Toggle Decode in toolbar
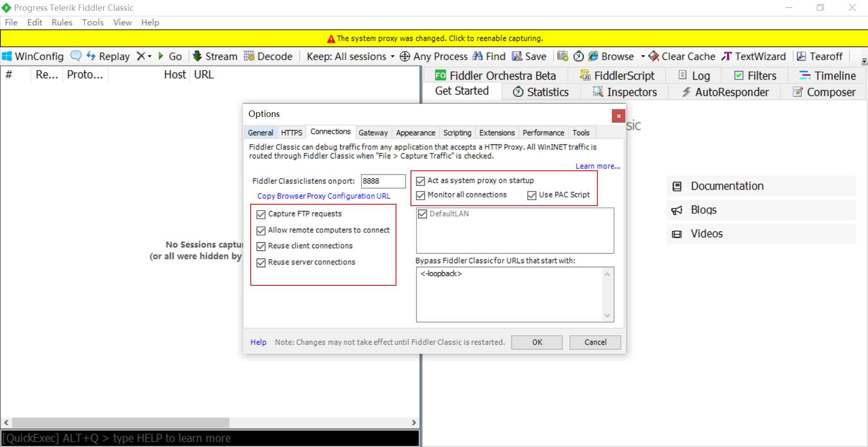The image size is (868, 447). coord(268,56)
